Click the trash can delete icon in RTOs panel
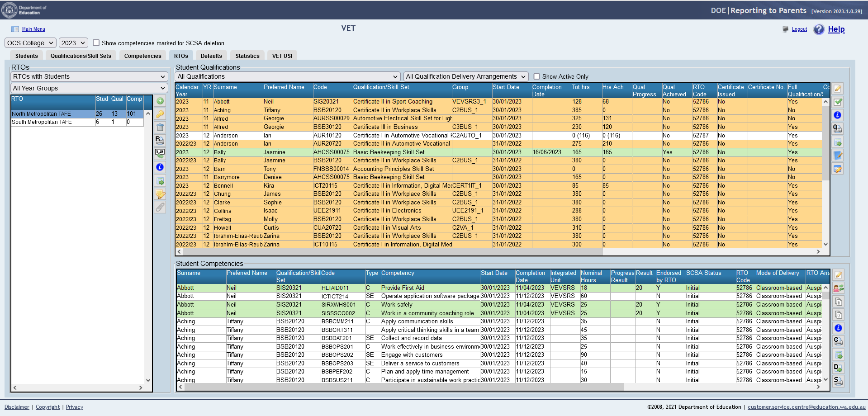Screen dimensions: 868x416 [x=160, y=128]
